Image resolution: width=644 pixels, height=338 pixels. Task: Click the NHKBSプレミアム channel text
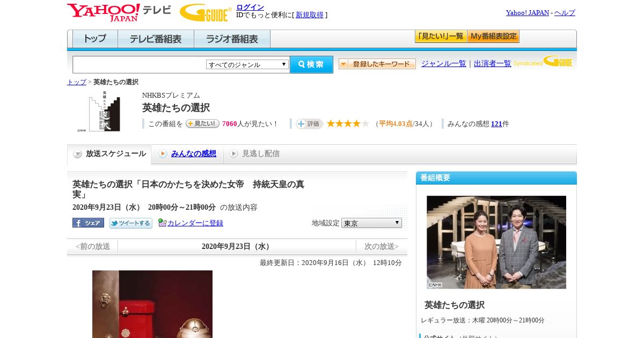click(171, 95)
